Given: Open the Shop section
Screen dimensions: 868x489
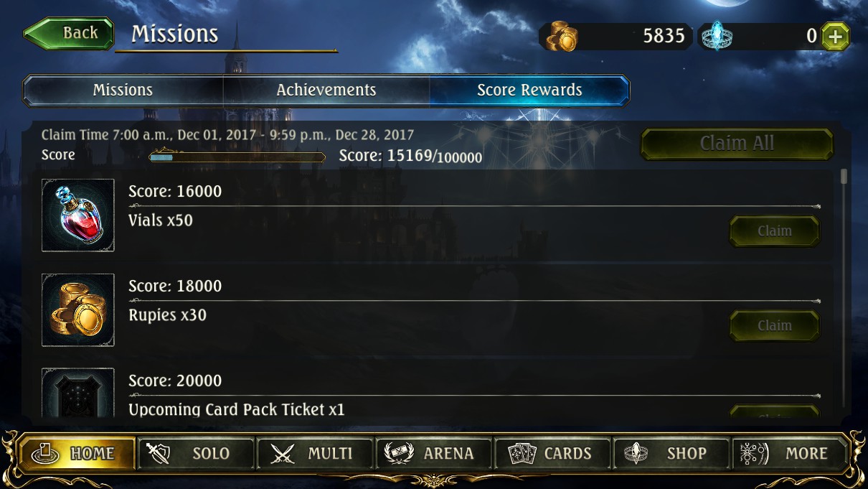Looking at the screenshot, I should 671,453.
